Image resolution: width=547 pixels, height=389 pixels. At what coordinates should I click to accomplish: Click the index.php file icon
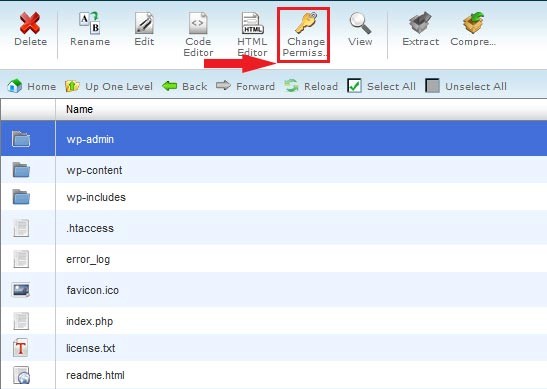pyautogui.click(x=21, y=321)
